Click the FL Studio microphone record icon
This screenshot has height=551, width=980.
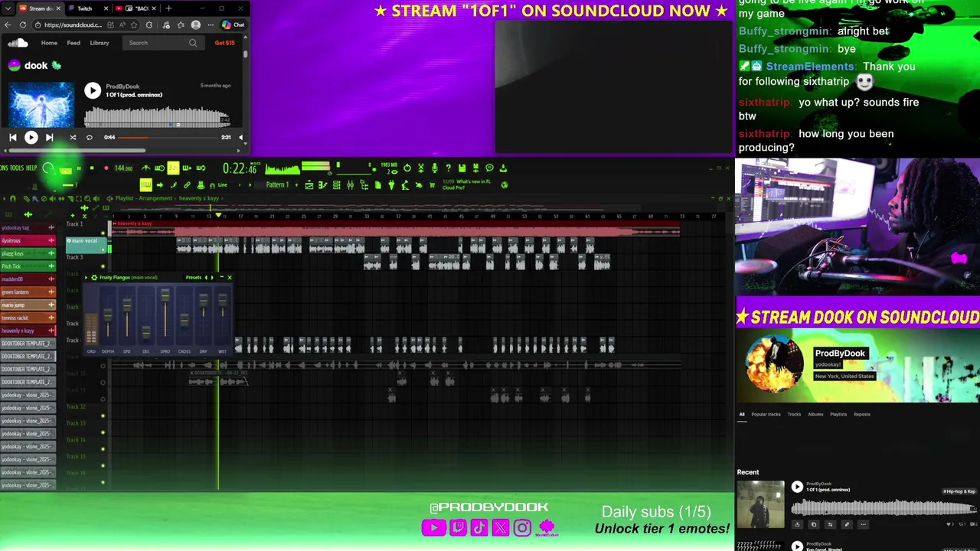[434, 168]
